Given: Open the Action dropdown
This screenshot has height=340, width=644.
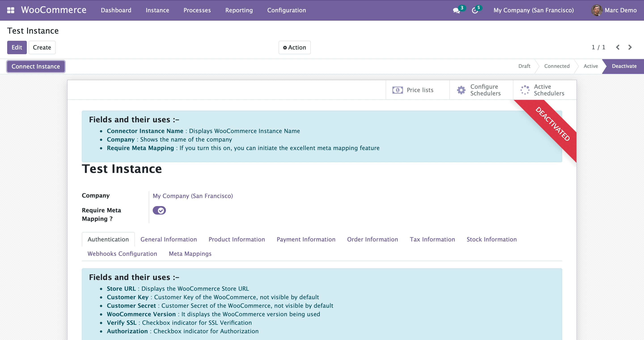Looking at the screenshot, I should (294, 47).
